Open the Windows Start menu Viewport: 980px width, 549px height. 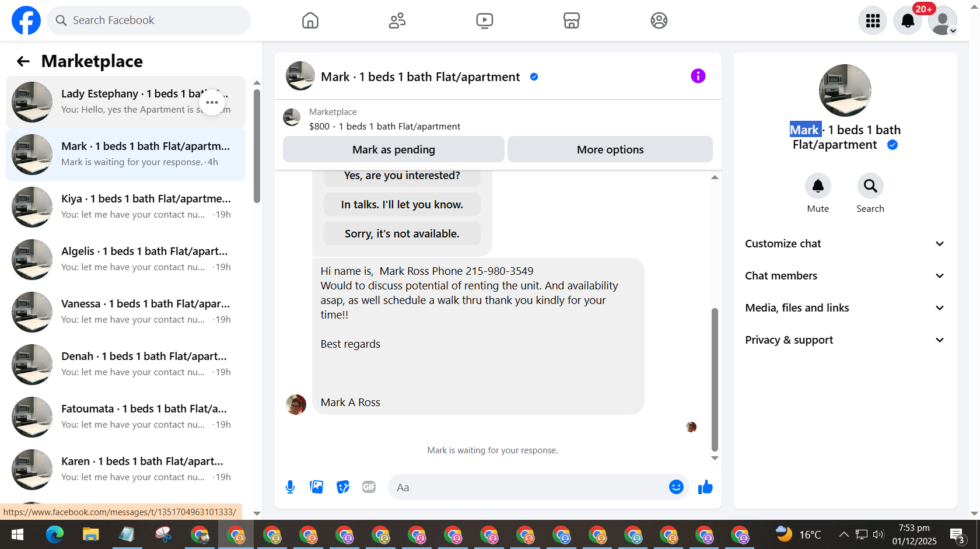[17, 534]
